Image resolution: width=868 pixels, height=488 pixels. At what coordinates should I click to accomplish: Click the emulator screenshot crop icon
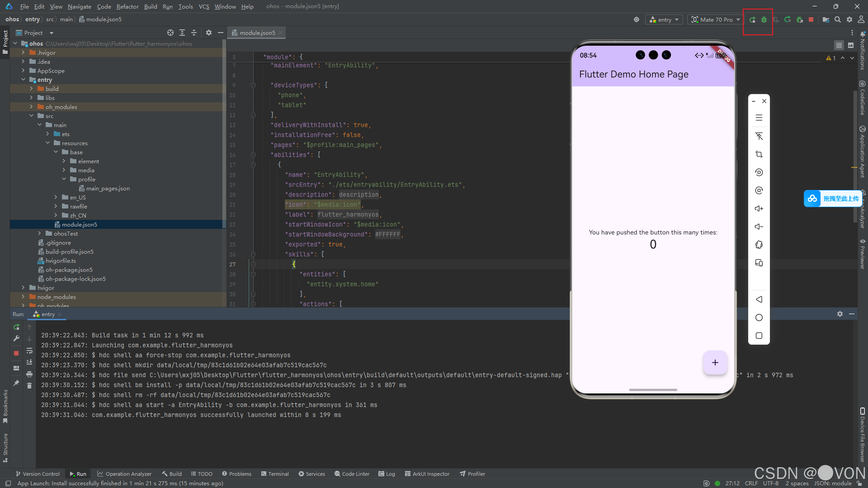(x=759, y=154)
